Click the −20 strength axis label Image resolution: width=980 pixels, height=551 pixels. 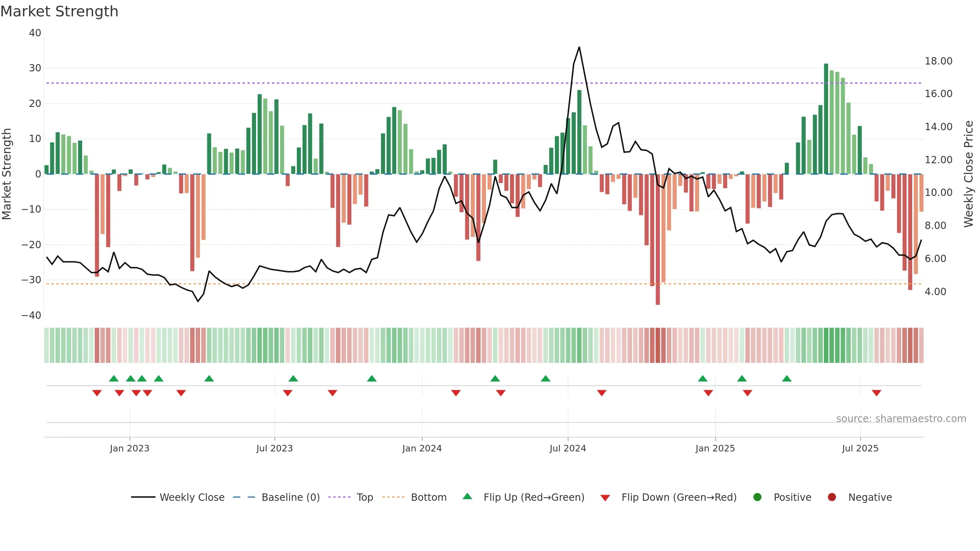[31, 245]
